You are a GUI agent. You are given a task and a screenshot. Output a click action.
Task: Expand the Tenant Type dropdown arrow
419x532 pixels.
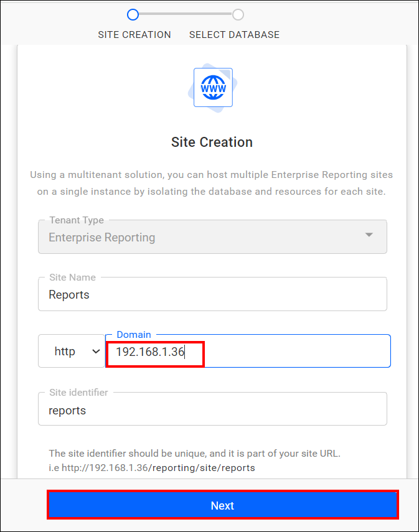[369, 235]
